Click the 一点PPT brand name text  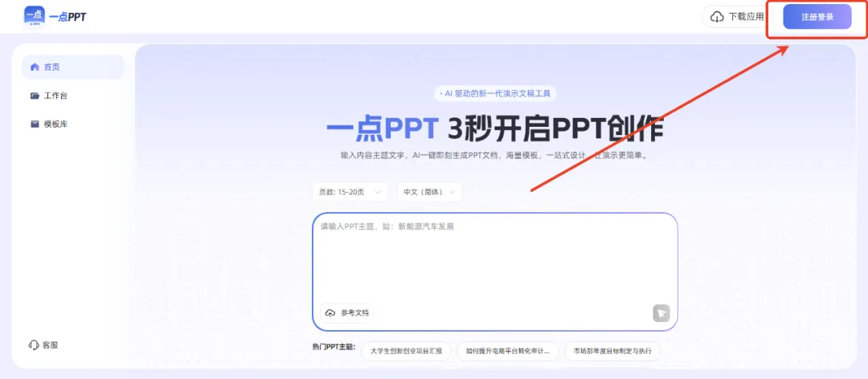tap(68, 17)
